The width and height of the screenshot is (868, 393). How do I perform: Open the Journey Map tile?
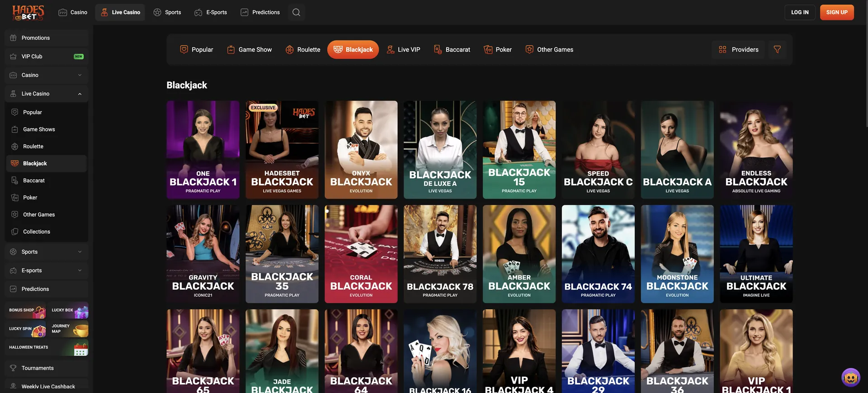click(x=69, y=329)
